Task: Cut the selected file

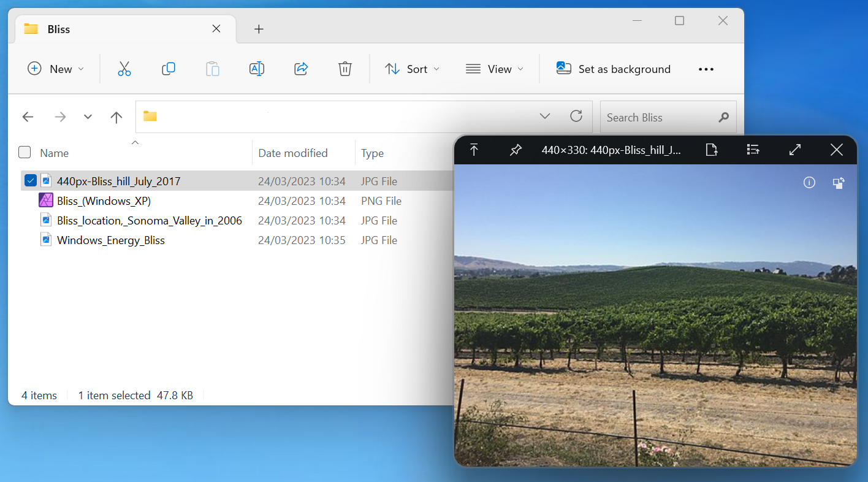Action: coord(124,69)
